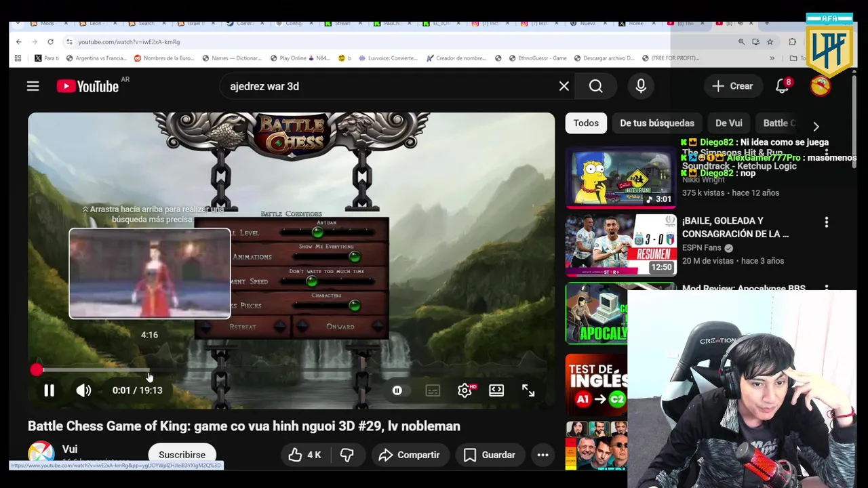
Task: Select the De tus búsquedas chip
Action: pyautogui.click(x=657, y=123)
